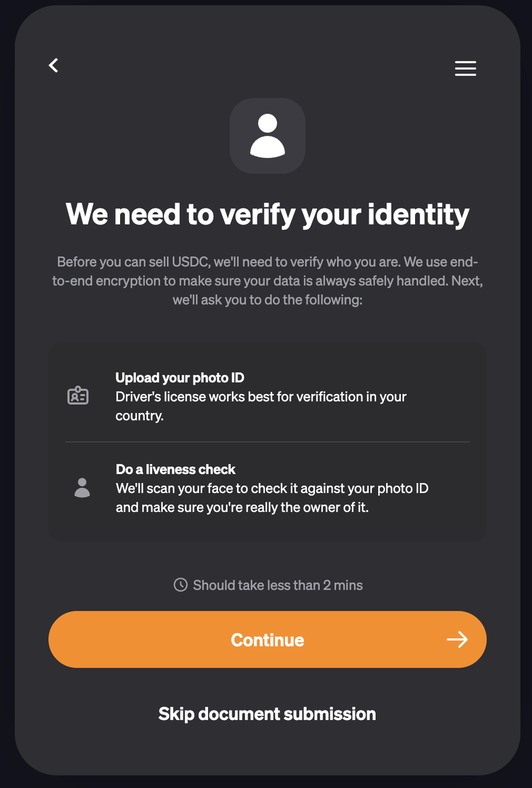Screen dimensions: 532x788
Task: Click the divider line between the two steps
Action: tap(267, 442)
